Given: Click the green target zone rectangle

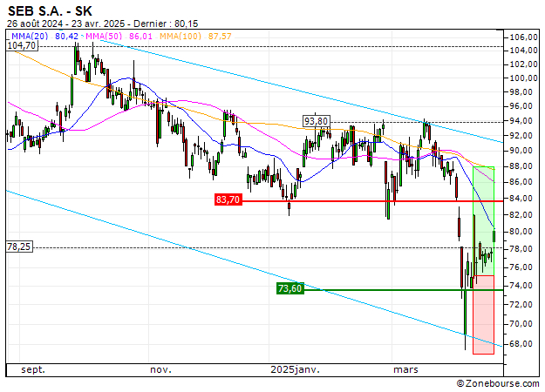Looking at the screenshot, I should coord(483,221).
